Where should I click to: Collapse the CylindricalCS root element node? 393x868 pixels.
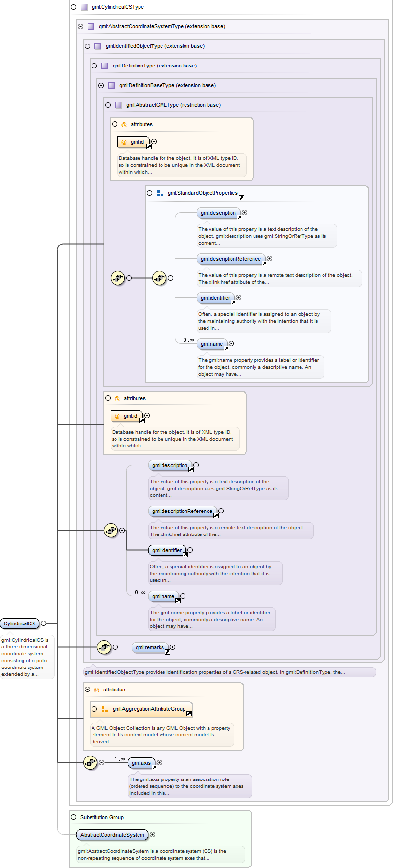pyautogui.click(x=44, y=623)
